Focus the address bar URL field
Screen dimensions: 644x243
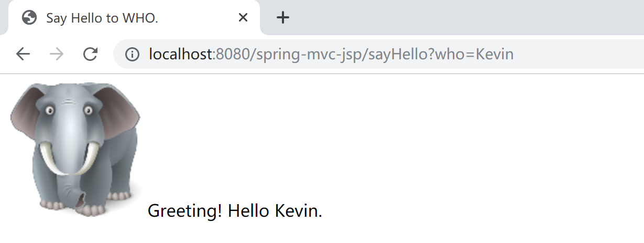click(x=367, y=54)
